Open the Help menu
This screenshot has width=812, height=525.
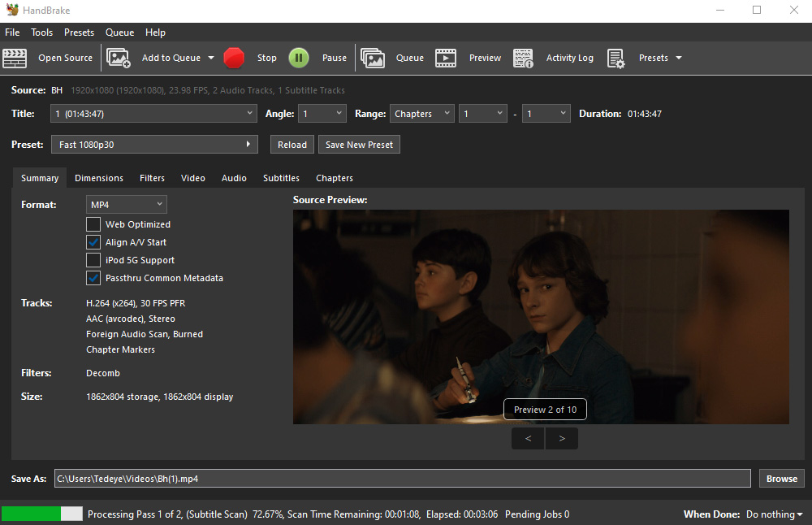tap(155, 33)
